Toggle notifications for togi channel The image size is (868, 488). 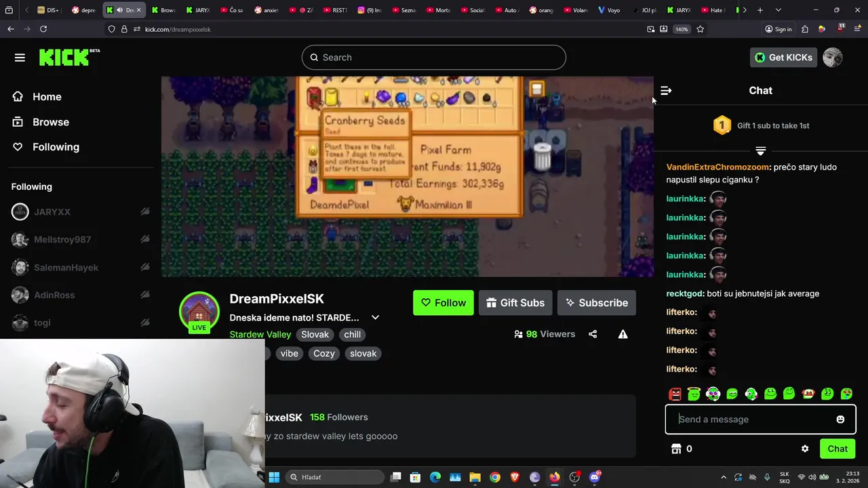click(x=145, y=323)
